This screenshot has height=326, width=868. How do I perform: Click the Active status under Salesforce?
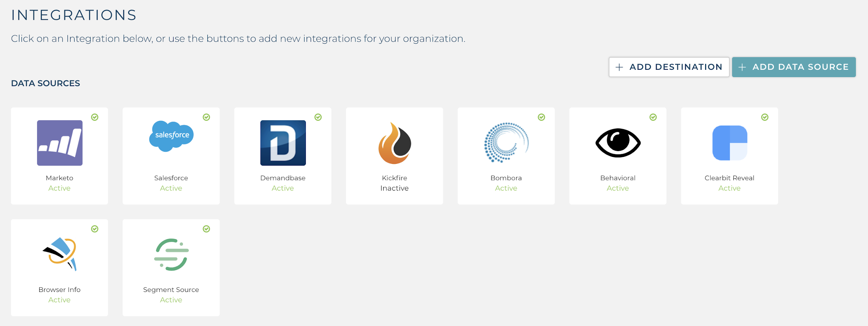coord(171,188)
